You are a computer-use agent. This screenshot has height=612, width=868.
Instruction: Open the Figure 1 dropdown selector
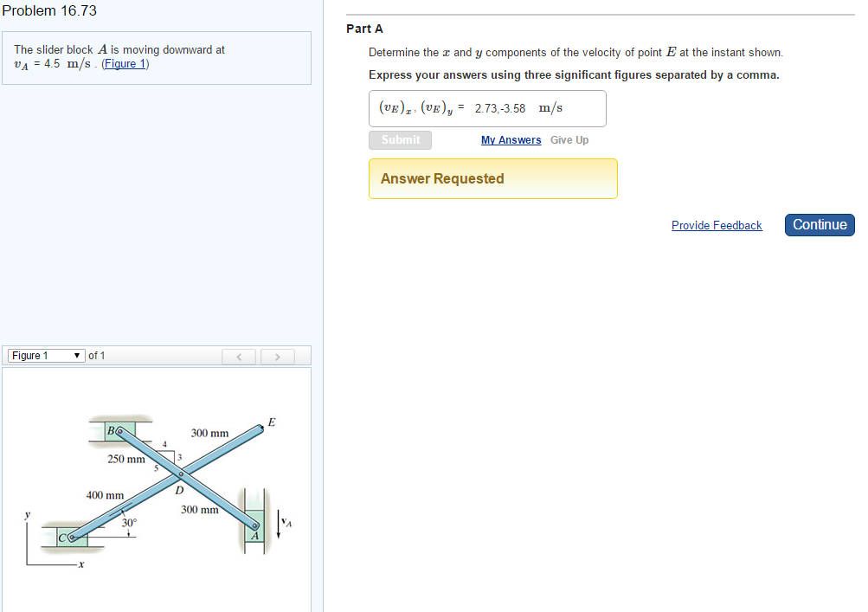tap(46, 355)
